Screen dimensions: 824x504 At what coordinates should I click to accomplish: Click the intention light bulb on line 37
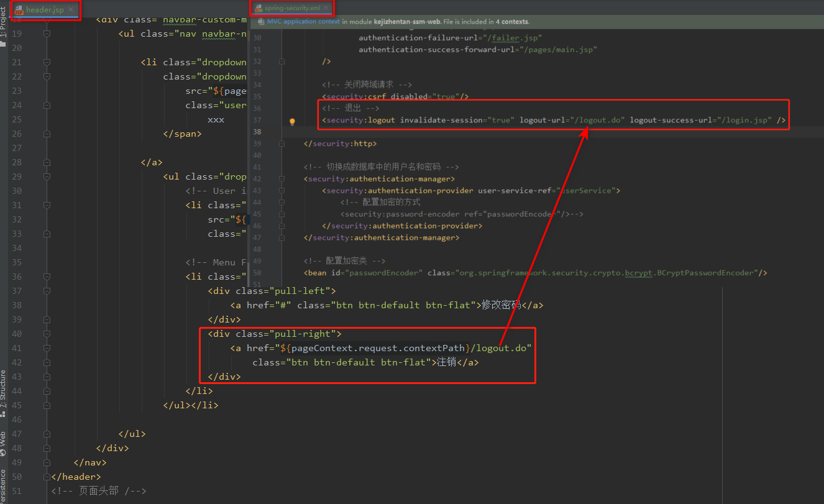[x=292, y=122]
